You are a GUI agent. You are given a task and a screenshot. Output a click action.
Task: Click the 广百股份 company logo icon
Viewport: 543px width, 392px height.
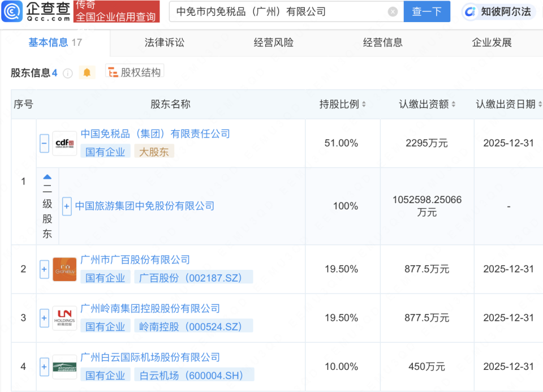click(x=64, y=269)
